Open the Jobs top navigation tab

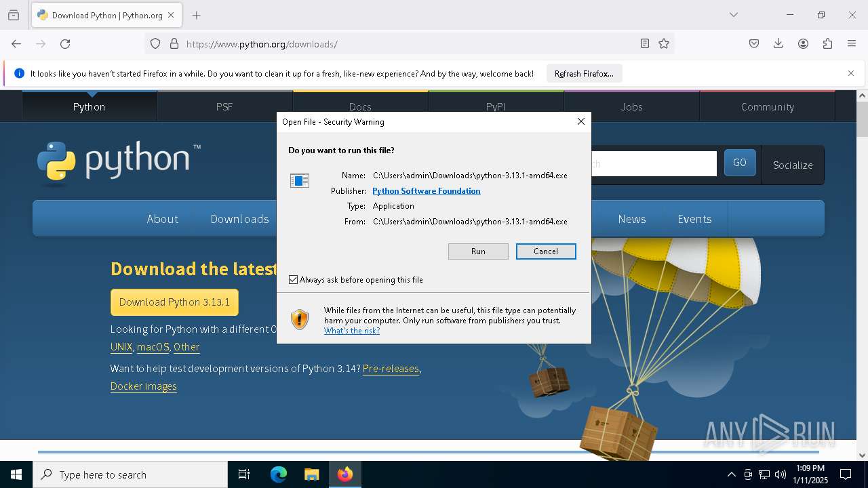click(631, 106)
